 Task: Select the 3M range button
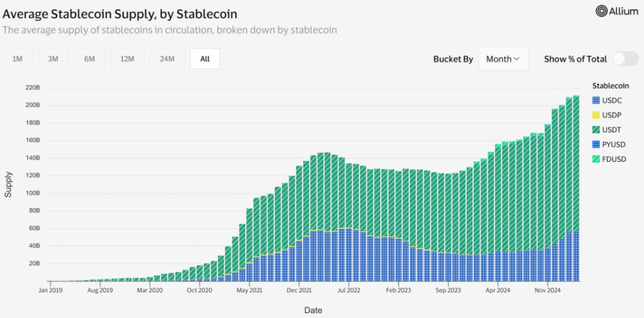(53, 59)
